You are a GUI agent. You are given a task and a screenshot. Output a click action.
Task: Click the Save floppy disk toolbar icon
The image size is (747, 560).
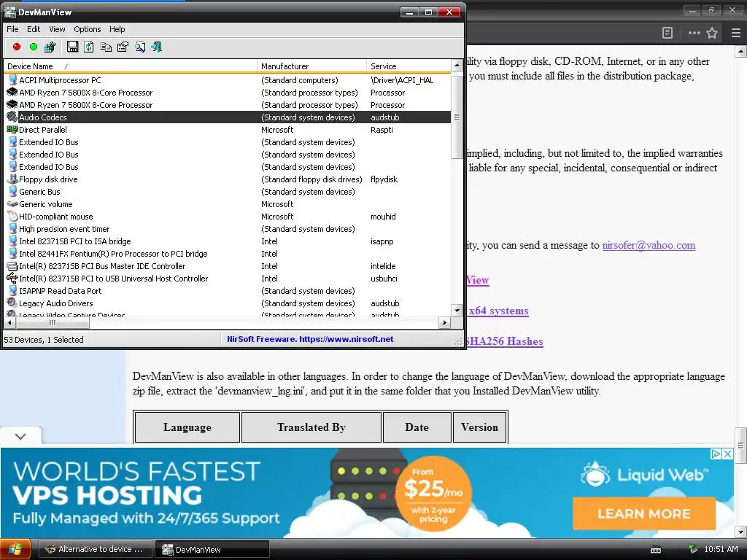72,47
